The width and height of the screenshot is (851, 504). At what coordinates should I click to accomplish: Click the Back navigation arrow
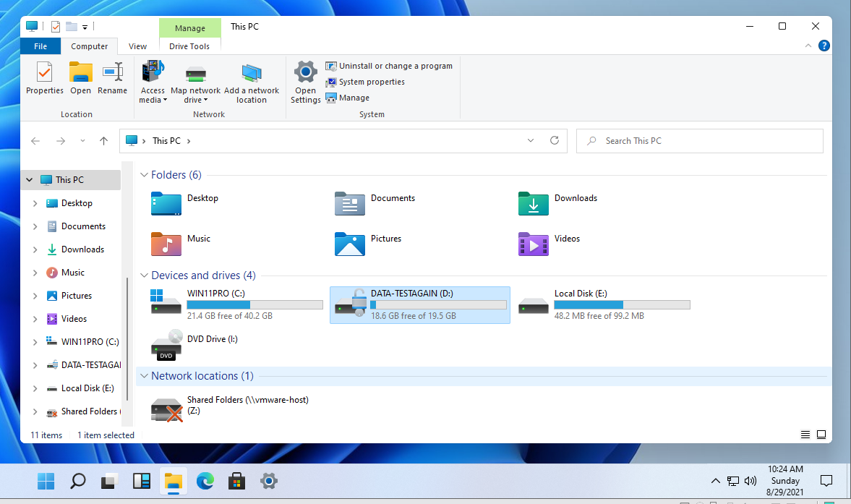(35, 141)
